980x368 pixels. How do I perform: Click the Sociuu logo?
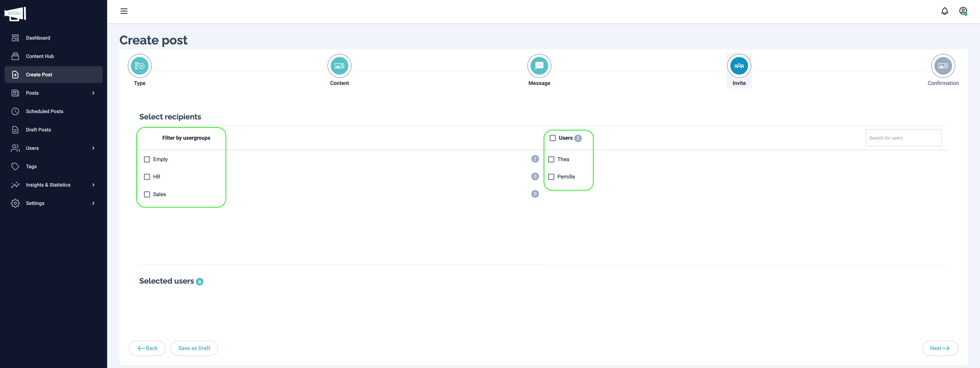click(x=15, y=14)
